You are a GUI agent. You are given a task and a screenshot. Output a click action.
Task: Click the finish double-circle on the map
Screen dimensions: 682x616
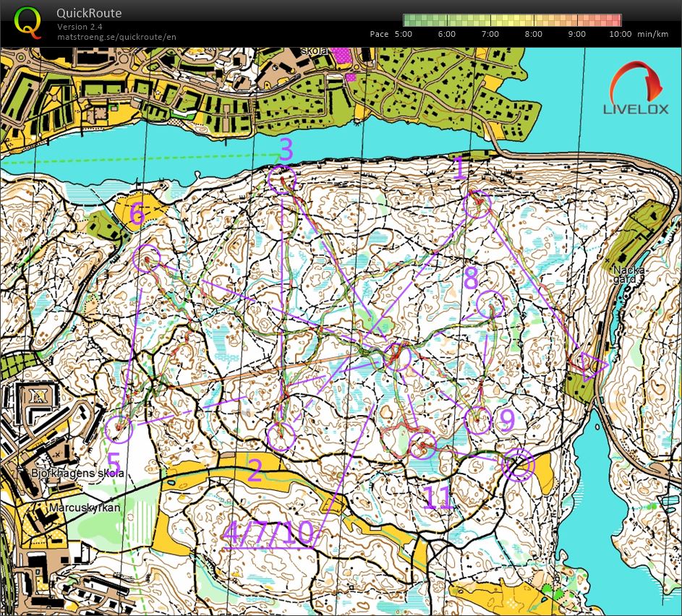(x=518, y=465)
